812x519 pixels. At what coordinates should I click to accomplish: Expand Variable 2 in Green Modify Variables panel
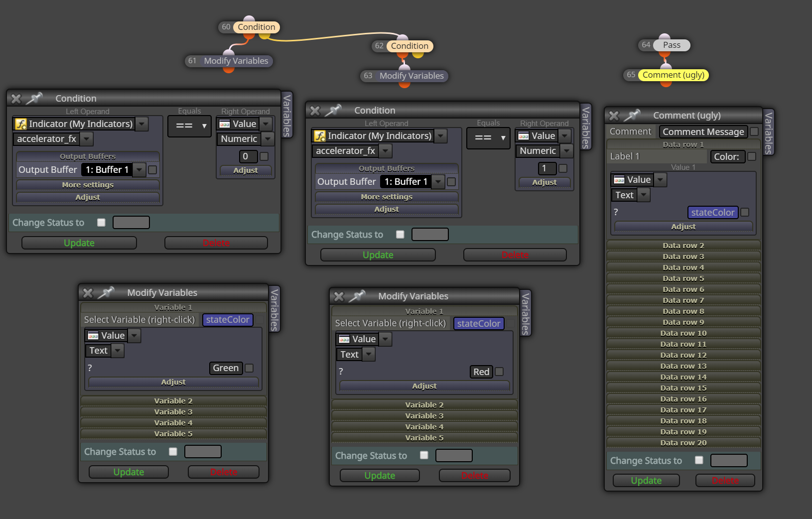point(173,401)
